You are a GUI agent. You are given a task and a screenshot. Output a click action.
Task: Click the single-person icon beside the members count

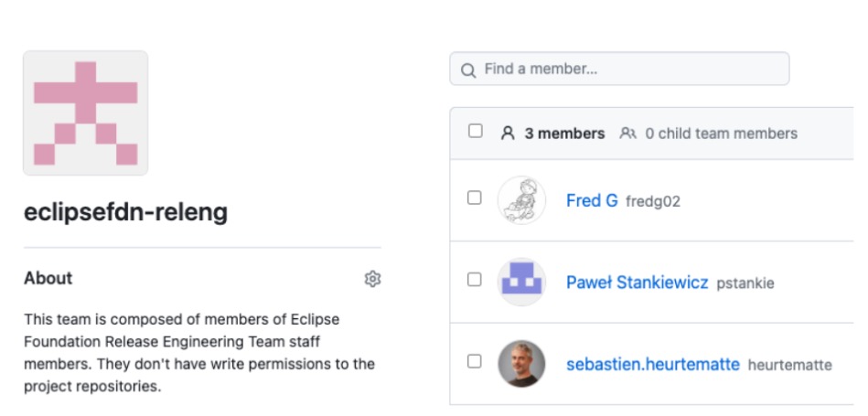point(508,133)
